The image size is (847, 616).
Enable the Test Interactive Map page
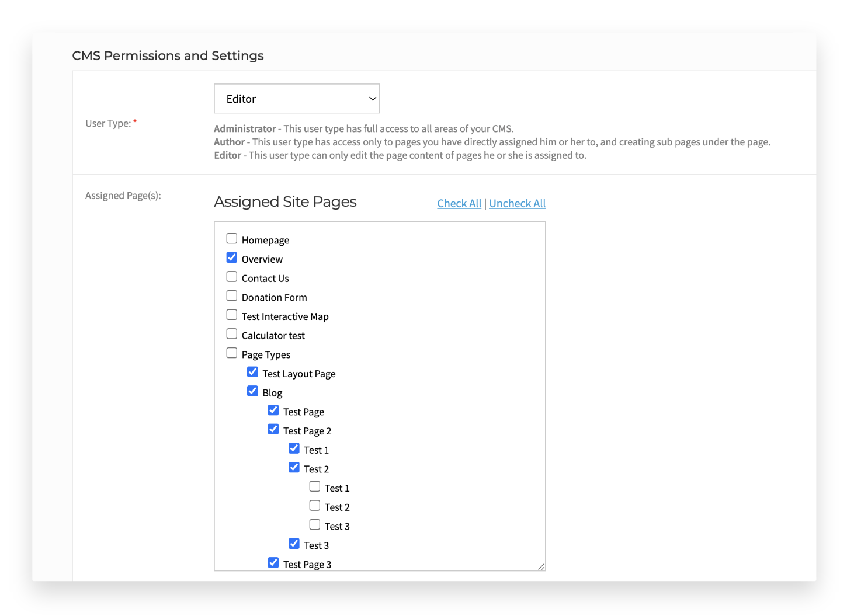232,314
